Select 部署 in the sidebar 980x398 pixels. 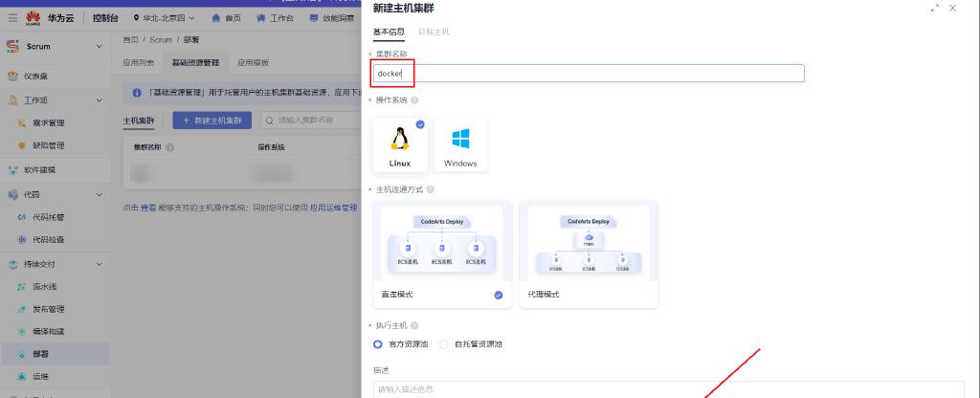coord(55,354)
